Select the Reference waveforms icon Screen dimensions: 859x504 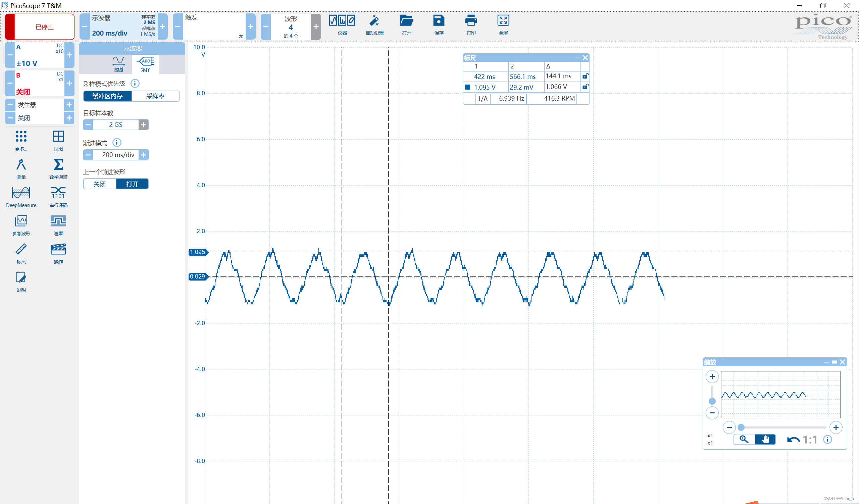[x=21, y=221]
